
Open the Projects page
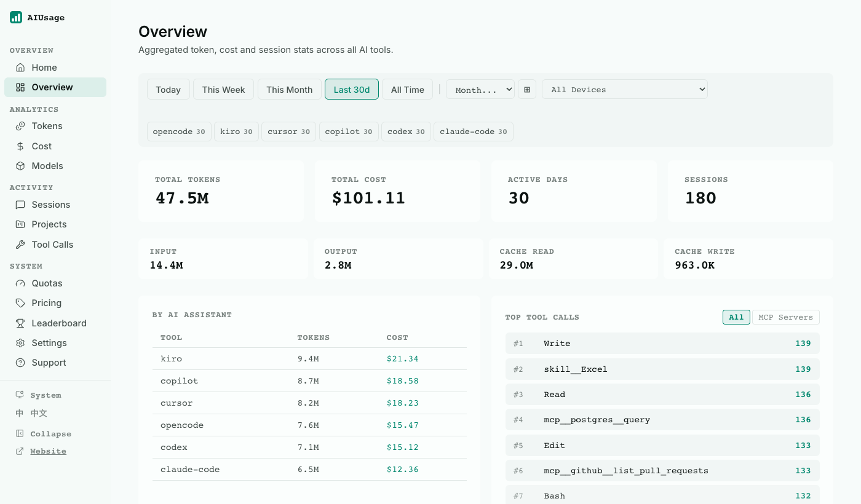pyautogui.click(x=55, y=224)
